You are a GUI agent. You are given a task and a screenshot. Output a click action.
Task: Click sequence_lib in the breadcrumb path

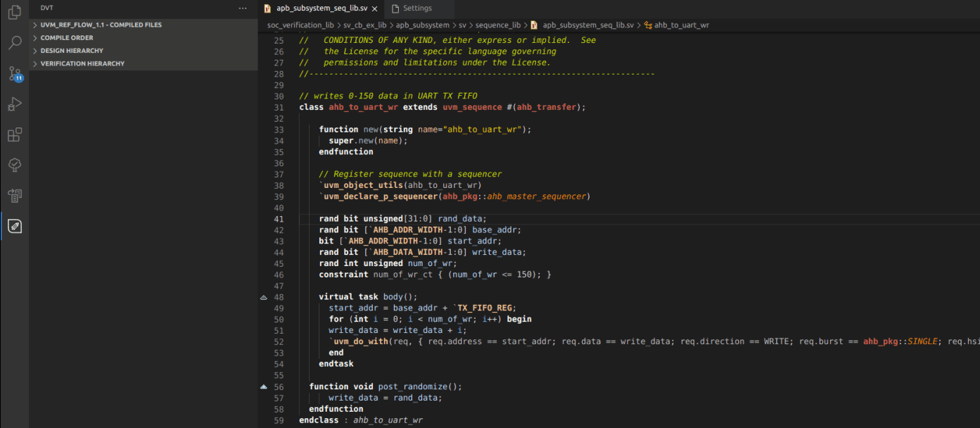[498, 25]
